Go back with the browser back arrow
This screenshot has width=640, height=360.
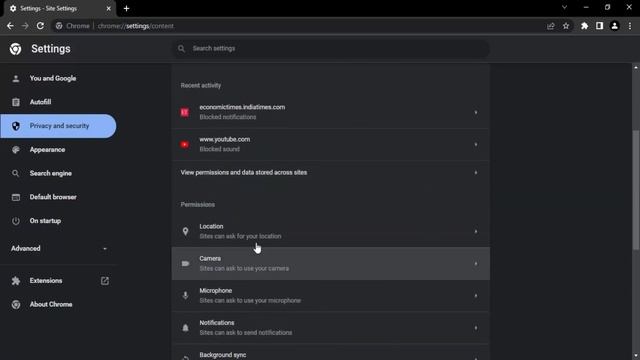(x=10, y=26)
